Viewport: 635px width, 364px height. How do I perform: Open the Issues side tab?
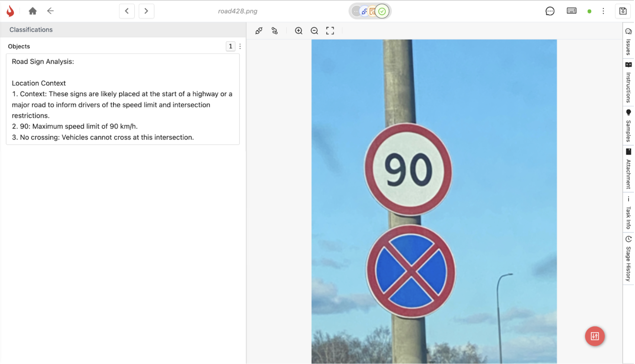(628, 42)
